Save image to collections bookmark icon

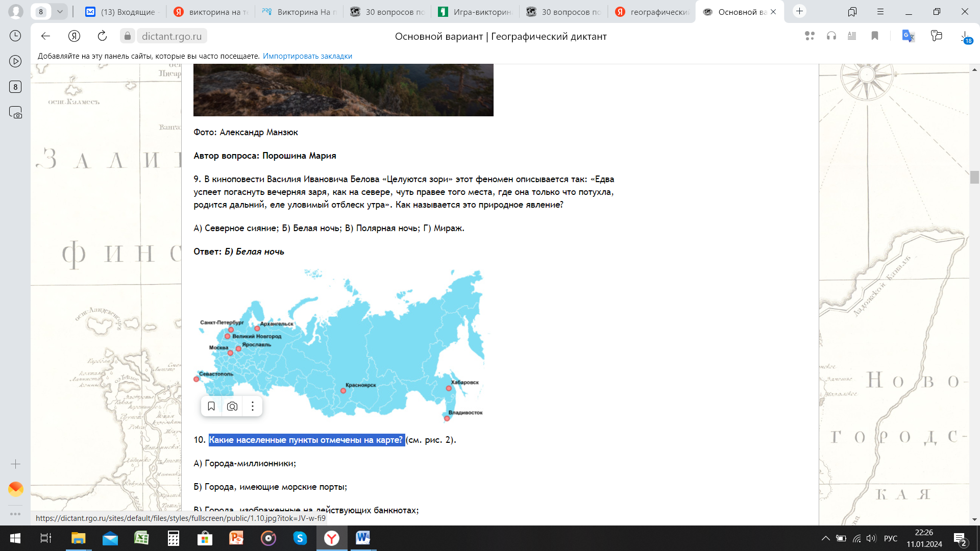pos(211,406)
